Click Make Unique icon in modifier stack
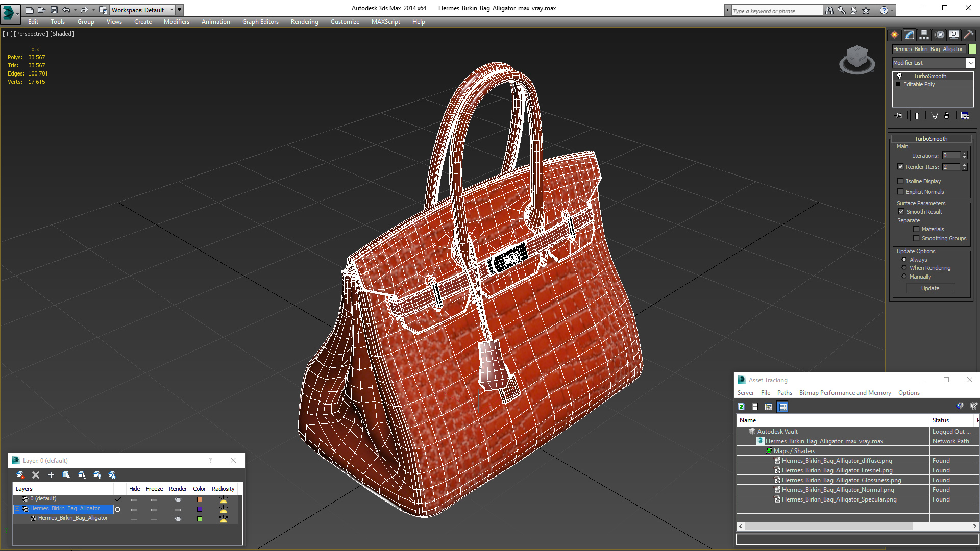This screenshot has height=551, width=980. click(935, 116)
